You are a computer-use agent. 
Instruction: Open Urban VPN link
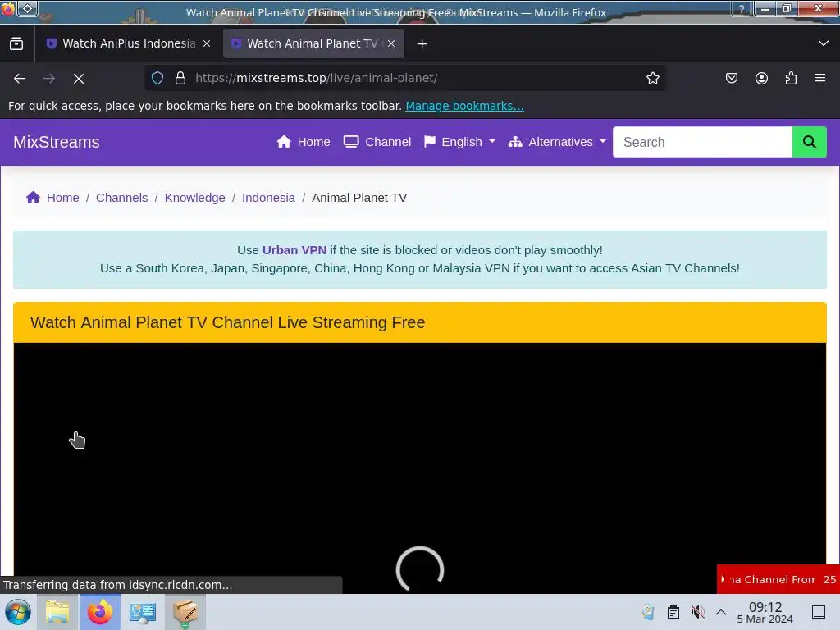click(294, 250)
